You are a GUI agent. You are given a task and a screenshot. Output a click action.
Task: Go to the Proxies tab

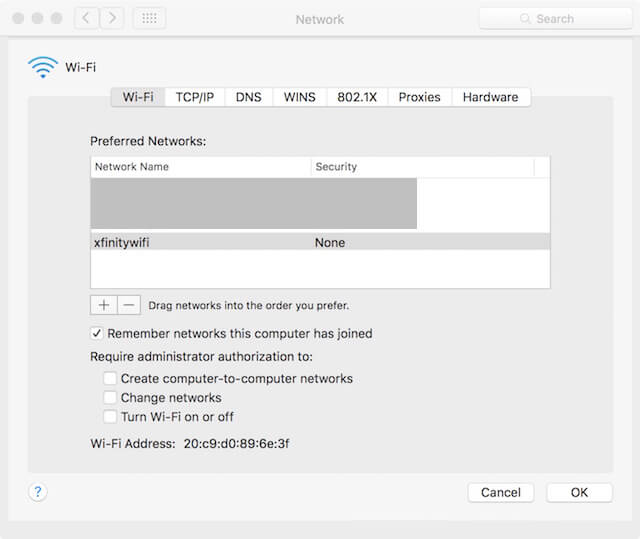(x=420, y=97)
